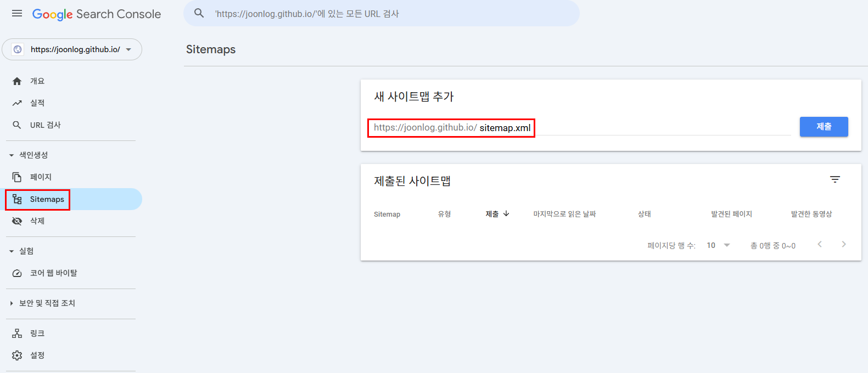
Task: Click the 상태 column header
Action: point(645,214)
